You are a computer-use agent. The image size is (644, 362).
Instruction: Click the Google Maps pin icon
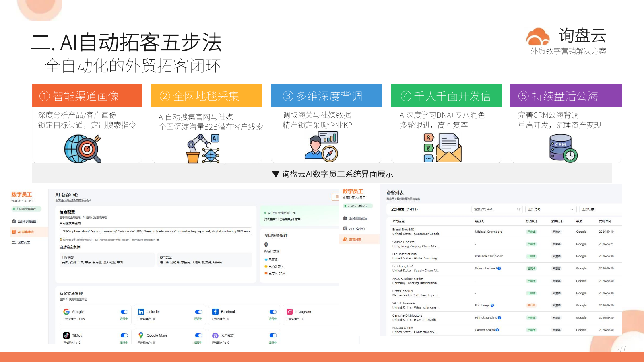click(x=141, y=335)
